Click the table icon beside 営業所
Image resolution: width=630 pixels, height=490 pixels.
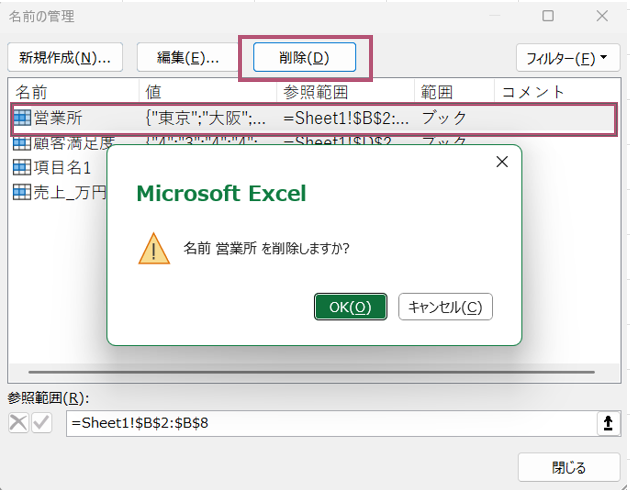22,118
